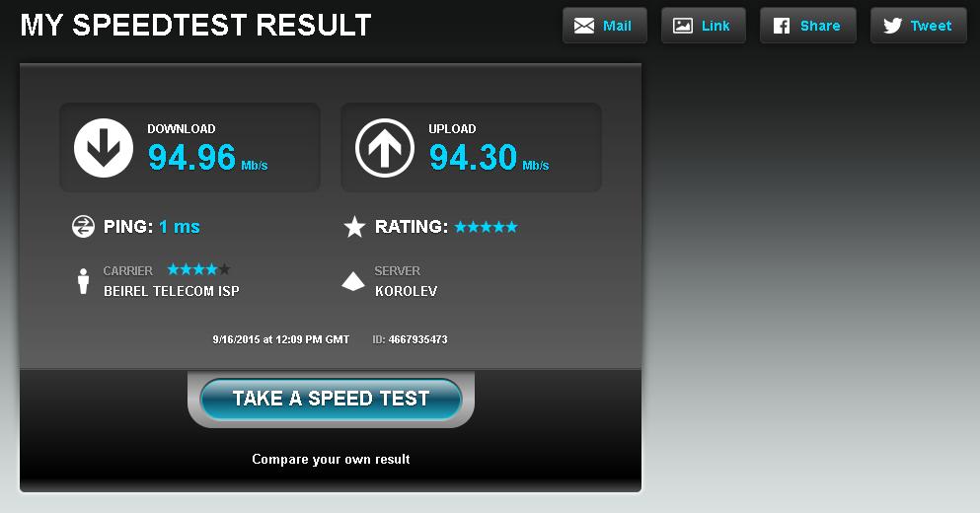Click the server pyramid icon
Image resolution: width=980 pixels, height=513 pixels.
pos(353,281)
